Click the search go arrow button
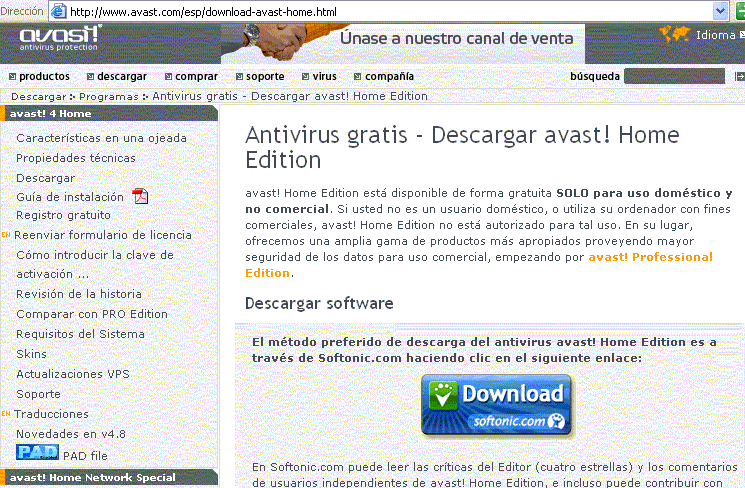 click(739, 76)
